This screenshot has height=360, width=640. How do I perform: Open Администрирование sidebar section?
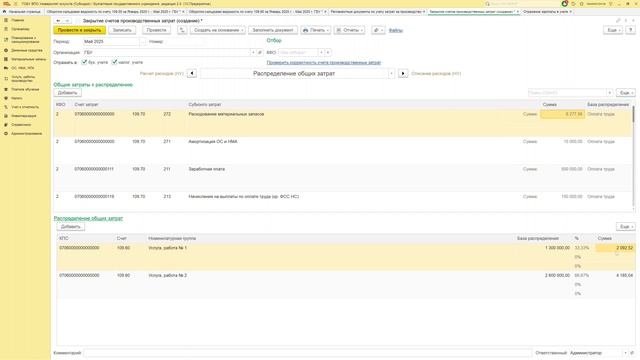tap(27, 133)
